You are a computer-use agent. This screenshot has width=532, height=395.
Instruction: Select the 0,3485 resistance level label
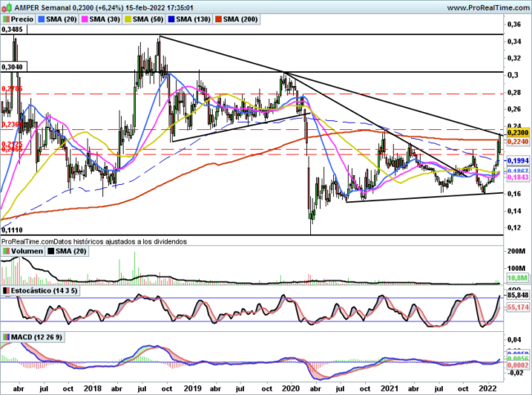[12, 29]
